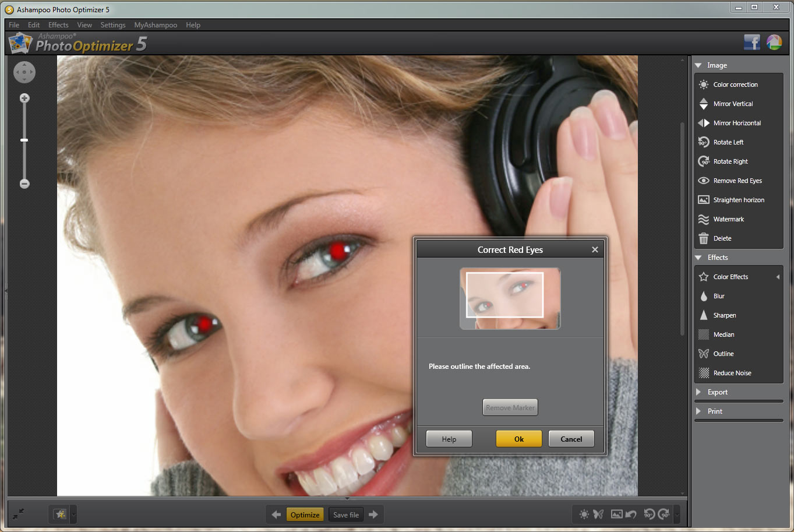This screenshot has width=794, height=532.
Task: Expand the Export section
Action: click(x=698, y=392)
